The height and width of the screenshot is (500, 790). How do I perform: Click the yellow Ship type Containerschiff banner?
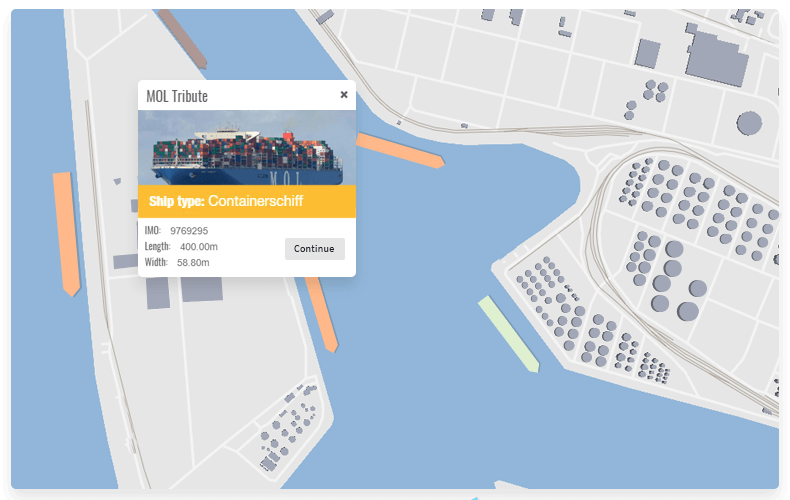point(246,201)
